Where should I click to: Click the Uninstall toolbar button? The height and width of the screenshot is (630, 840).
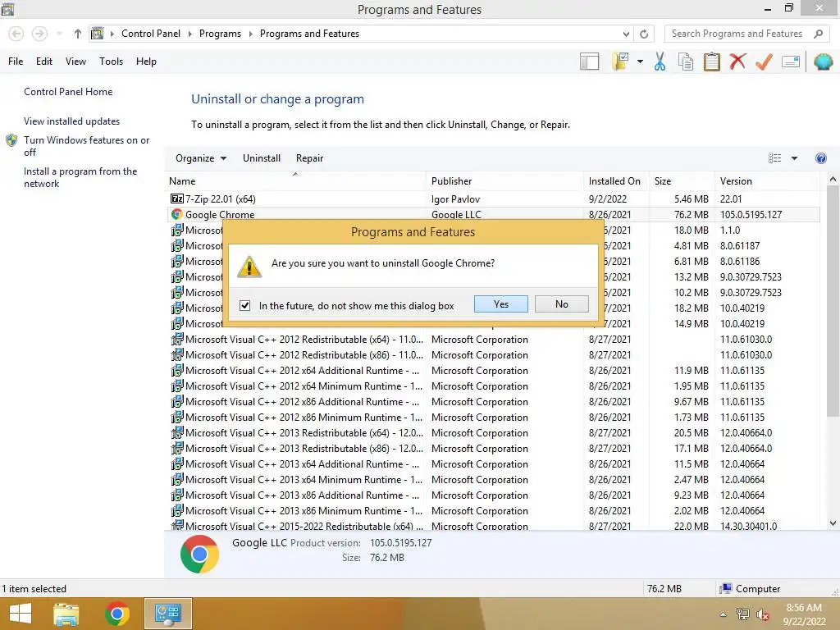pos(262,158)
